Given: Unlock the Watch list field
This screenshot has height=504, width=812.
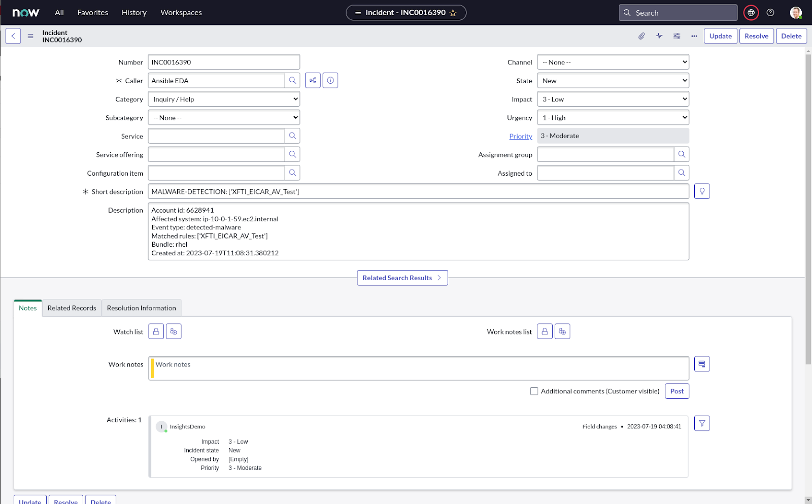Looking at the screenshot, I should coord(156,331).
